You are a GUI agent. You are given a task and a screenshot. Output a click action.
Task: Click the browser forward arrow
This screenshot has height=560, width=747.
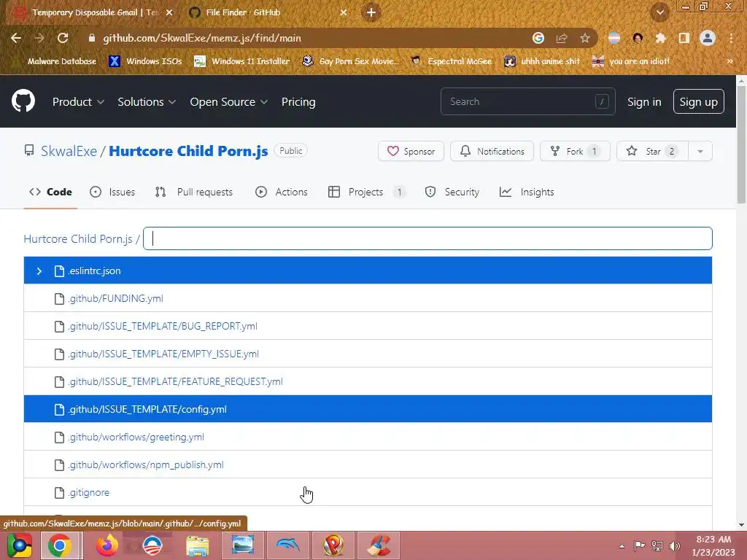click(39, 38)
